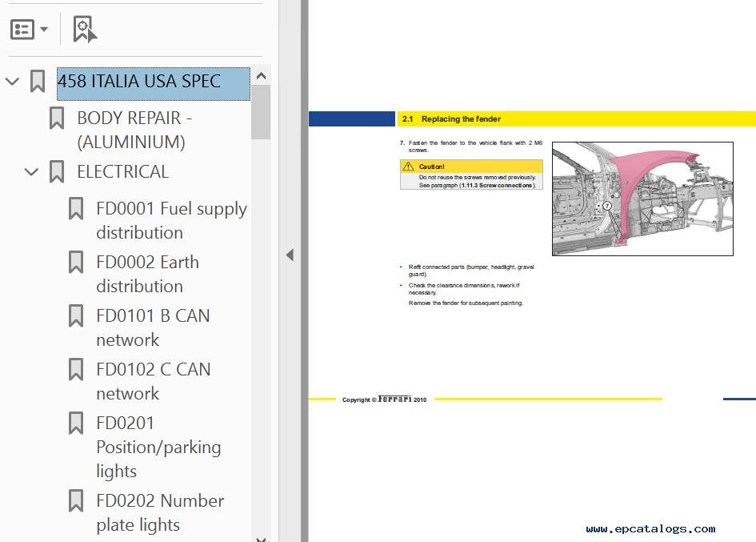Image resolution: width=756 pixels, height=542 pixels.
Task: Click the bookmarks panel scroll down arrow
Action: [x=262, y=539]
